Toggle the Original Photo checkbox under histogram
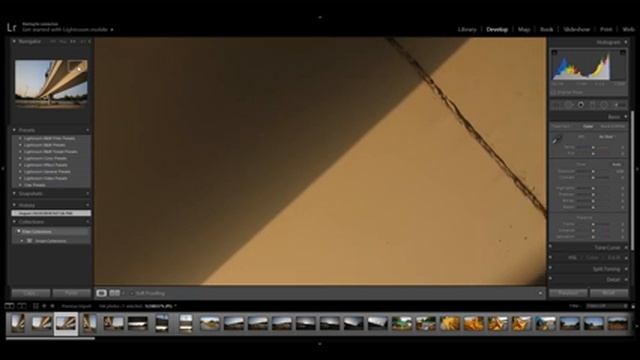This screenshot has height=360, width=640. coord(554,93)
